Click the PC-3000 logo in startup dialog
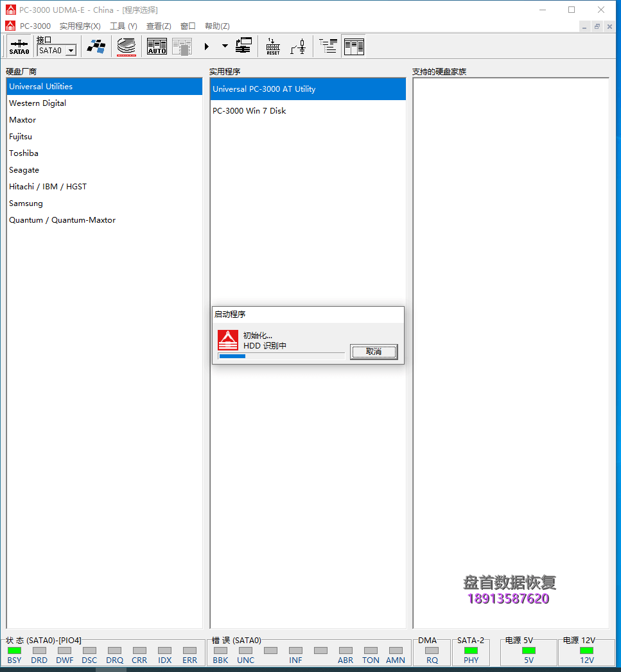This screenshot has height=672, width=621. 228,340
